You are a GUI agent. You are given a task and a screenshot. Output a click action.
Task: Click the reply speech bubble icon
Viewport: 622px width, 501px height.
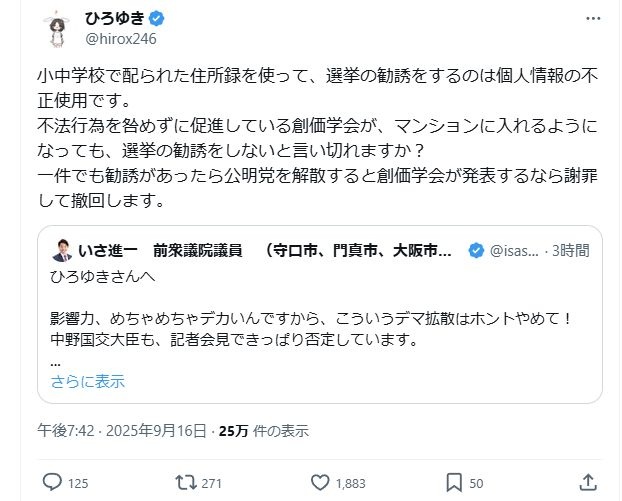52,482
